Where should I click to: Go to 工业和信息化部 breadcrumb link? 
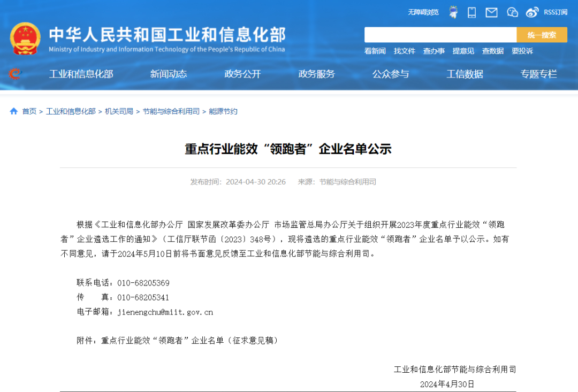point(71,111)
